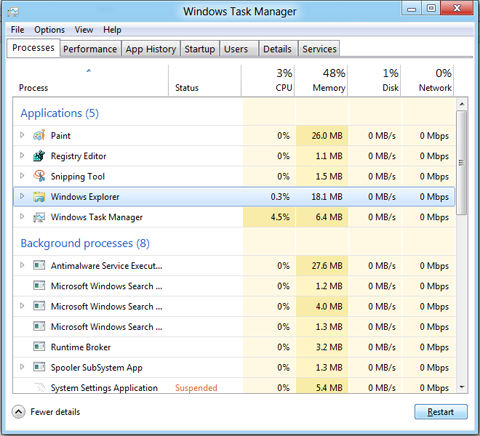The width and height of the screenshot is (480, 436).
Task: Expand the Windows Explorer process group
Action: [22, 196]
